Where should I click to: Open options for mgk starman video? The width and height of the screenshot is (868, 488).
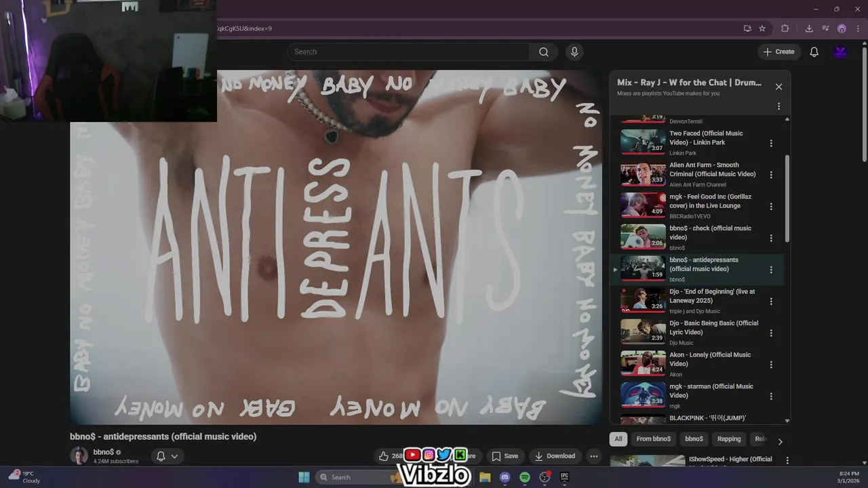771,396
